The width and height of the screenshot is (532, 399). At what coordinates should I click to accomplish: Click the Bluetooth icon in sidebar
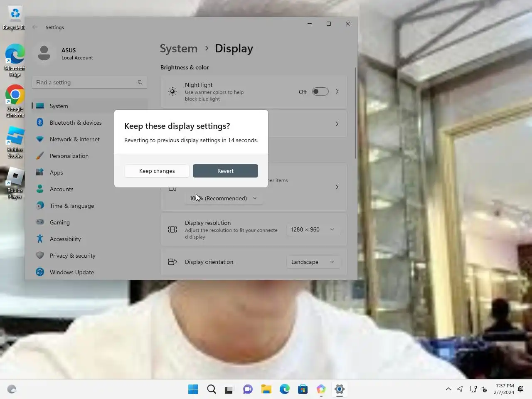coord(40,122)
